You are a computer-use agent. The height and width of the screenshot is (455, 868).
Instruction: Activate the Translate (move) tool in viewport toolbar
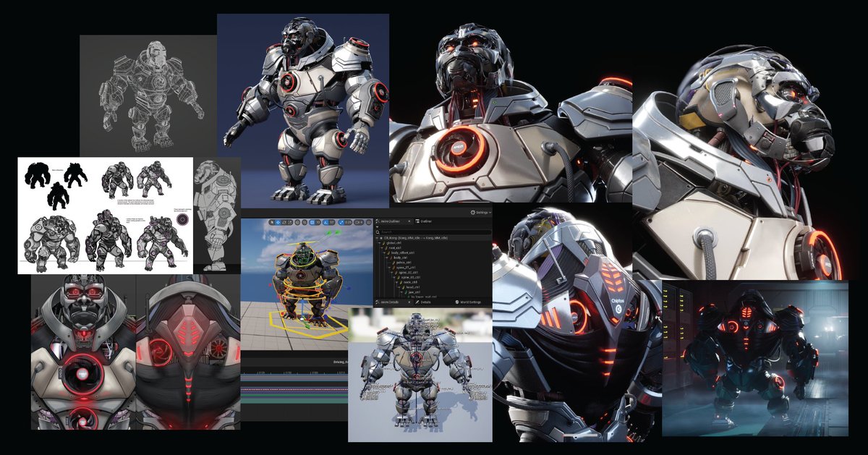278,222
